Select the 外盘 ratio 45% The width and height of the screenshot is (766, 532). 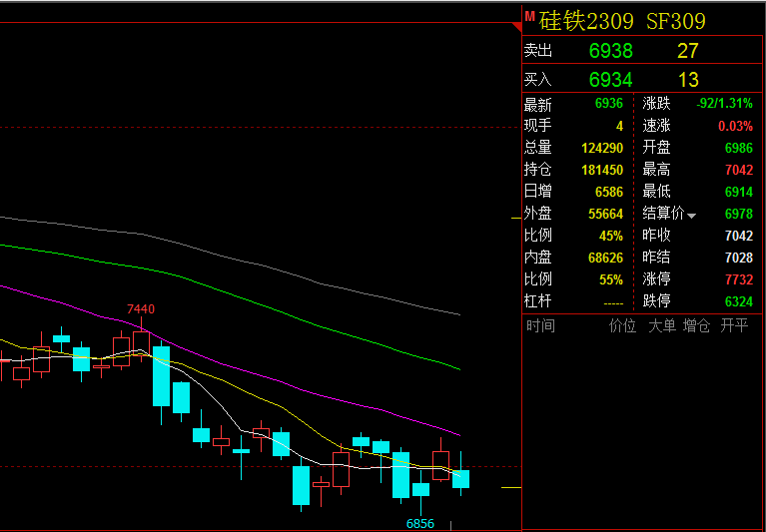[611, 236]
